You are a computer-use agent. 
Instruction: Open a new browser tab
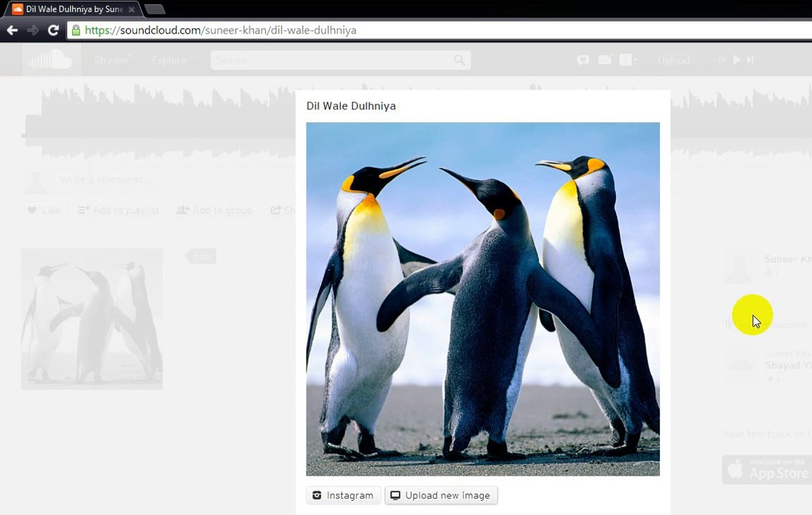coord(154,9)
